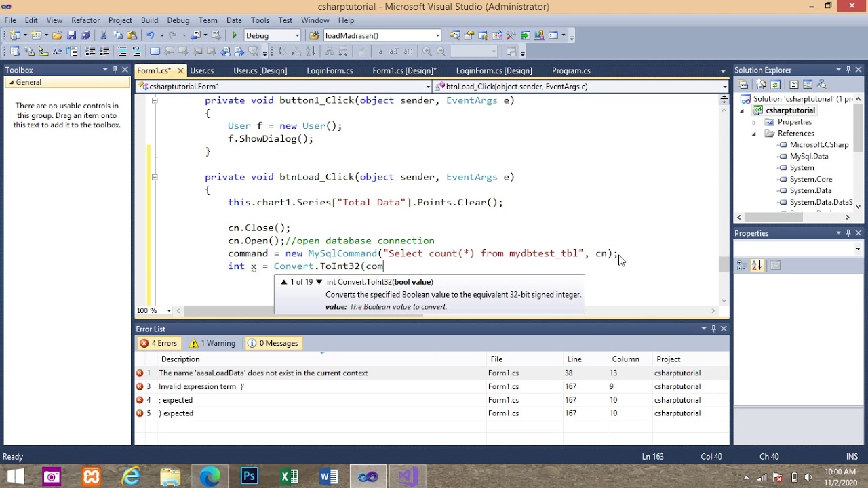Switch to the Program.cs tab
Image resolution: width=868 pixels, height=488 pixels.
tap(571, 70)
